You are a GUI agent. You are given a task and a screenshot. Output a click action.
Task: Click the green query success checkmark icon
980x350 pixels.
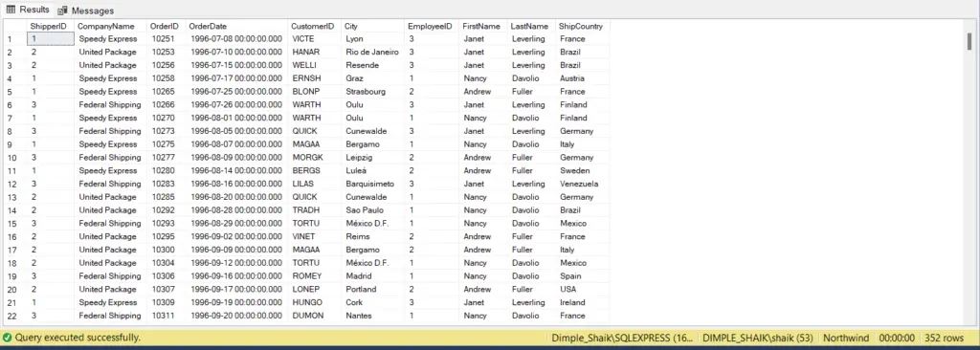[8, 338]
